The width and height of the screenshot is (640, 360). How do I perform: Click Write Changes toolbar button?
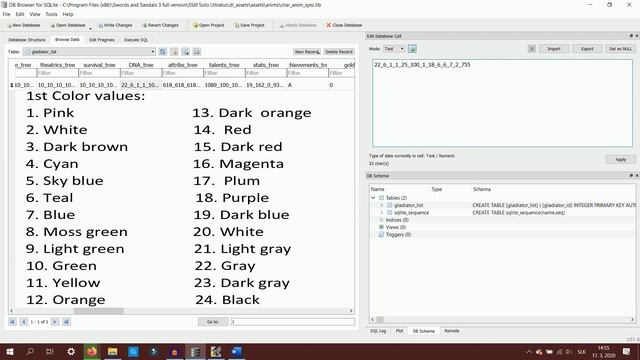[115, 25]
